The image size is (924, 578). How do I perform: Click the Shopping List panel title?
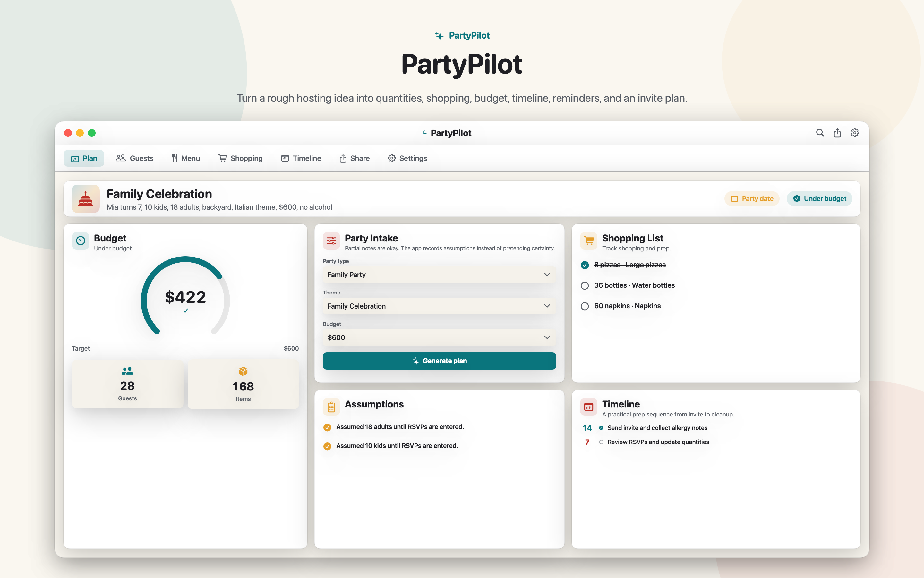tap(633, 238)
